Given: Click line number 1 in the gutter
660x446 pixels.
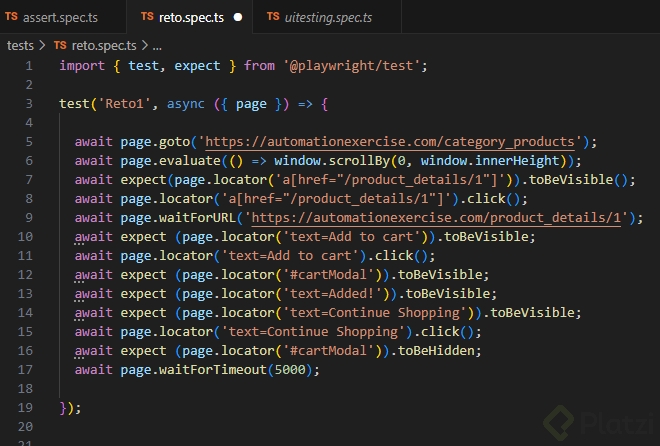Looking at the screenshot, I should (29, 66).
